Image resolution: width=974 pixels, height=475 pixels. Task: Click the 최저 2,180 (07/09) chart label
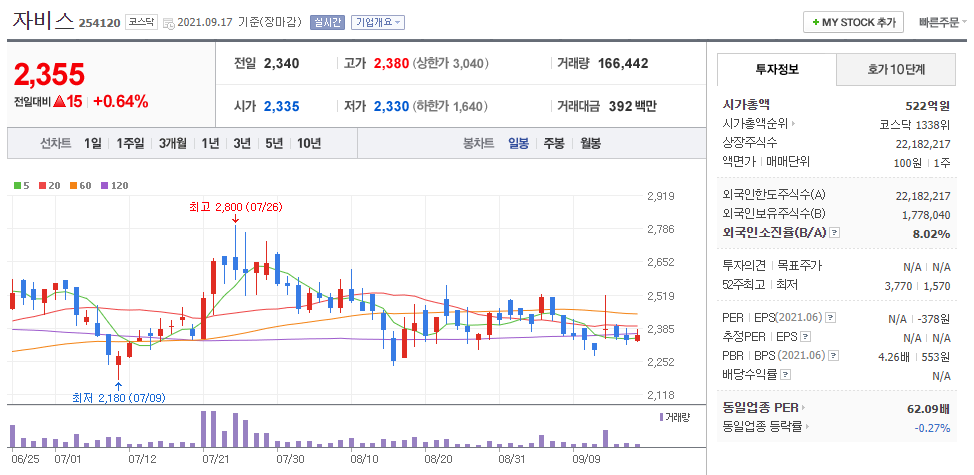(x=119, y=397)
